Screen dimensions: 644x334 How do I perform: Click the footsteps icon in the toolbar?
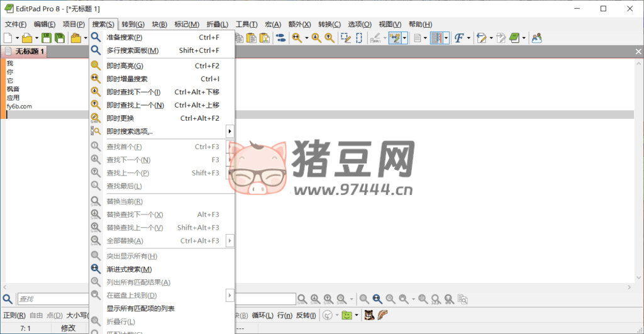click(281, 38)
